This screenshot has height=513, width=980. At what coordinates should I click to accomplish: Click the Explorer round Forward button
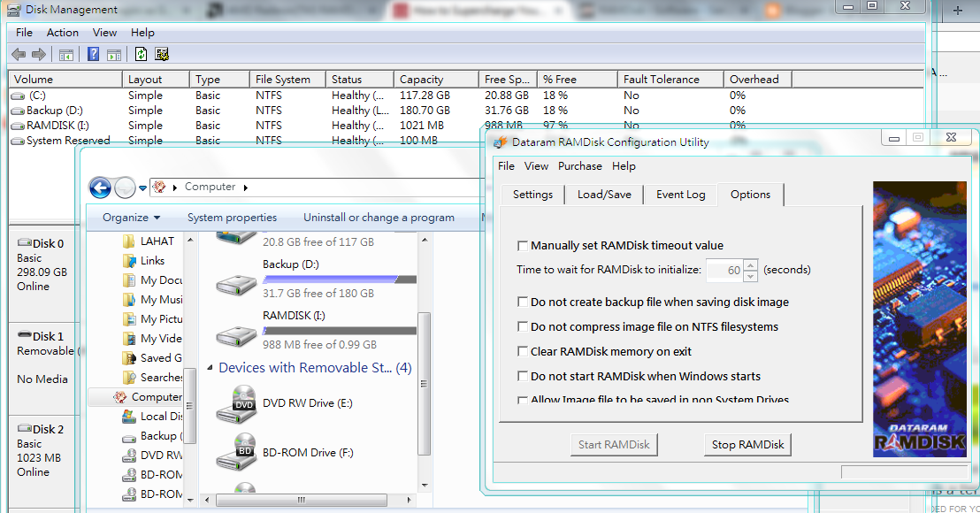coord(125,188)
